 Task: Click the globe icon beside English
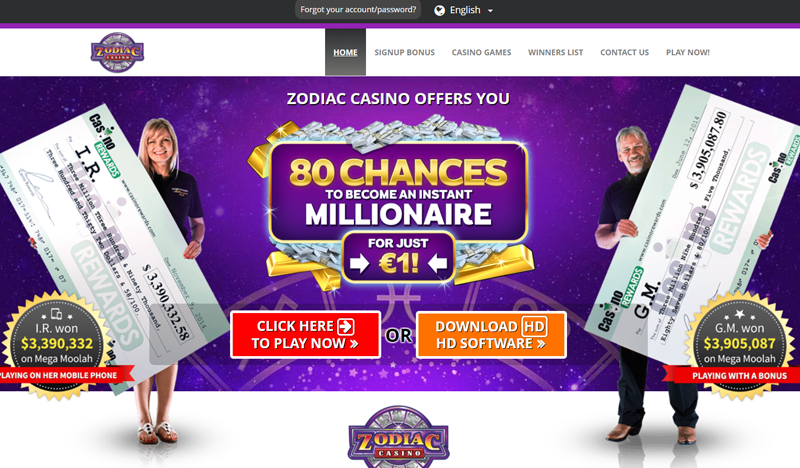tap(439, 10)
